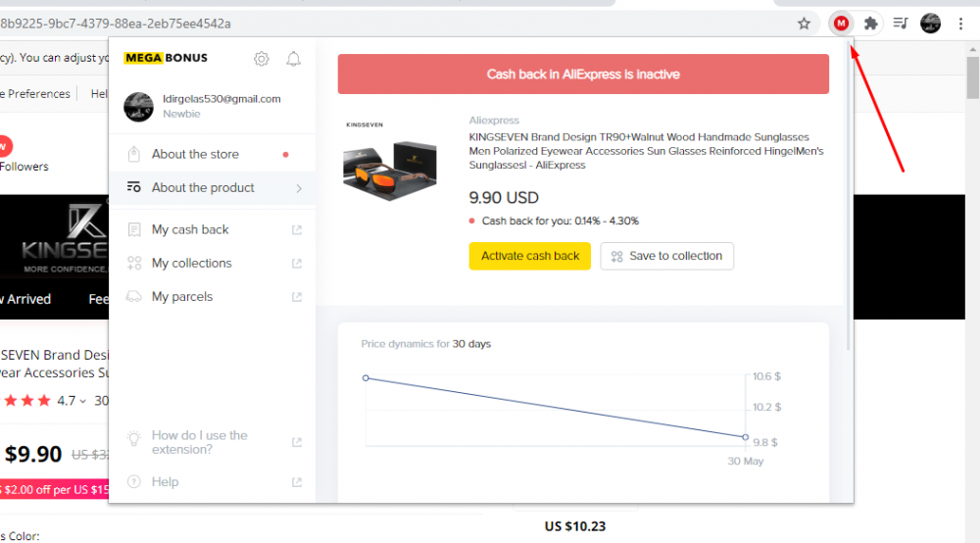Open the MegaBonus notifications bell
This screenshot has height=543, width=980.
pyautogui.click(x=293, y=59)
